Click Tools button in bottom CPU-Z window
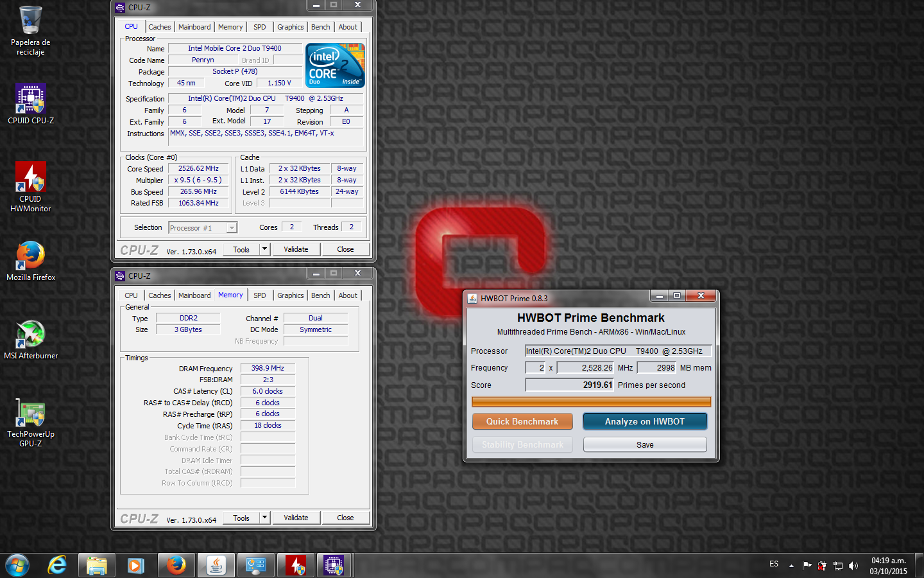The height and width of the screenshot is (578, 924). tap(241, 518)
